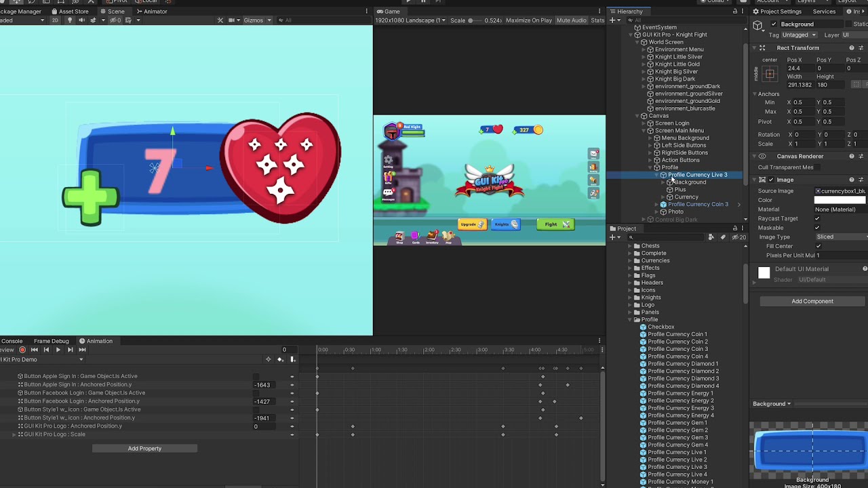Click Mute Audio in Game view
This screenshot has height=488, width=868.
(572, 20)
